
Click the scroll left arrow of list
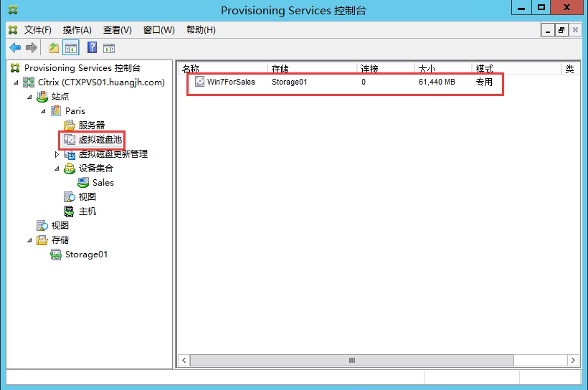pos(184,360)
